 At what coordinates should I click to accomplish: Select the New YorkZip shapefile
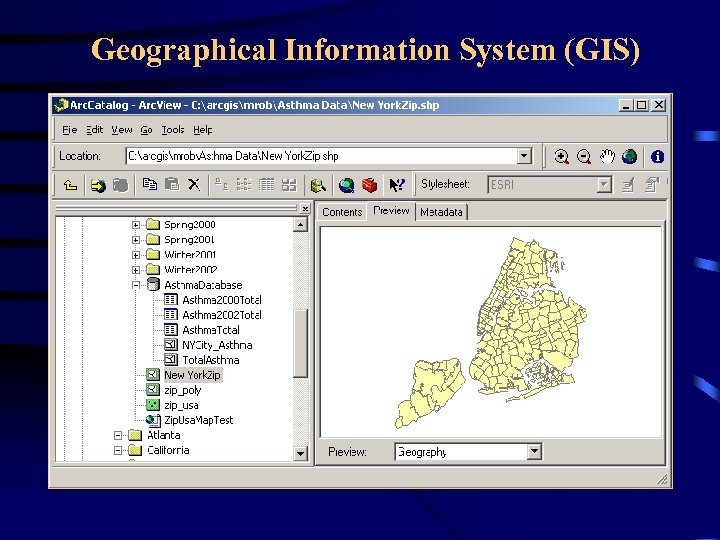pos(192,375)
